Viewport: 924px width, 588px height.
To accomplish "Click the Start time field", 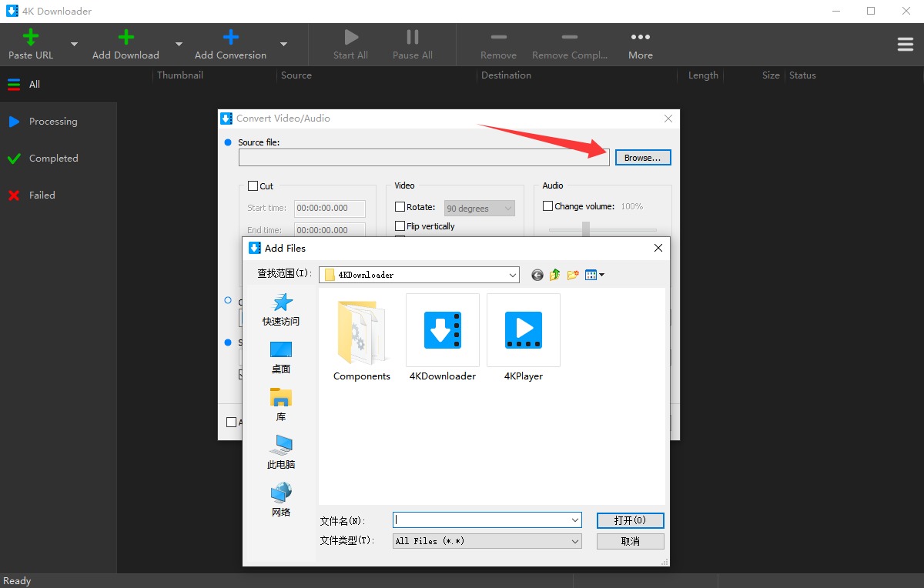I will (330, 208).
